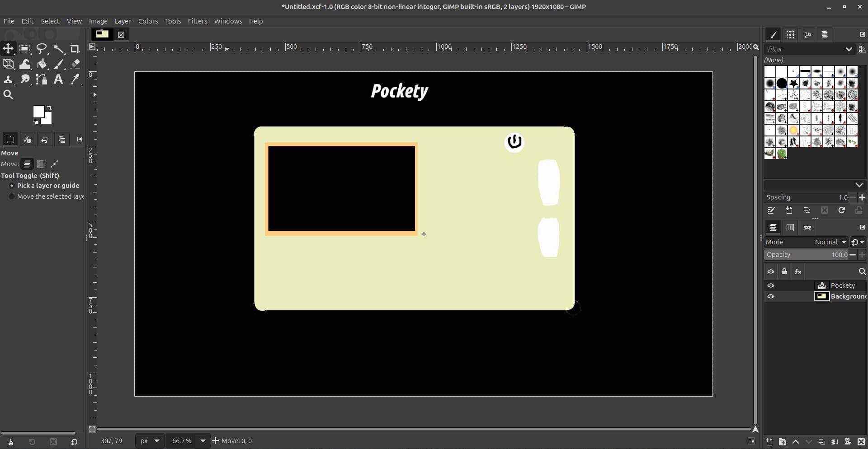Open the File menu
The width and height of the screenshot is (868, 449).
pyautogui.click(x=9, y=21)
